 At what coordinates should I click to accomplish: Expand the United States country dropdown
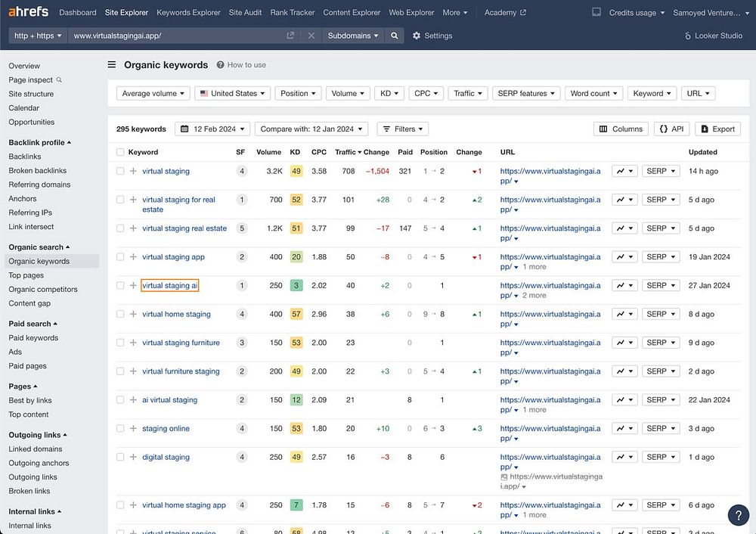pyautogui.click(x=232, y=94)
